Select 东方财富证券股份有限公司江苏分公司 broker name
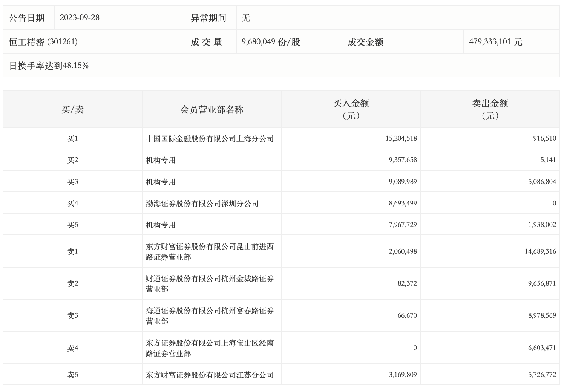Image resolution: width=567 pixels, height=392 pixels. 210,375
